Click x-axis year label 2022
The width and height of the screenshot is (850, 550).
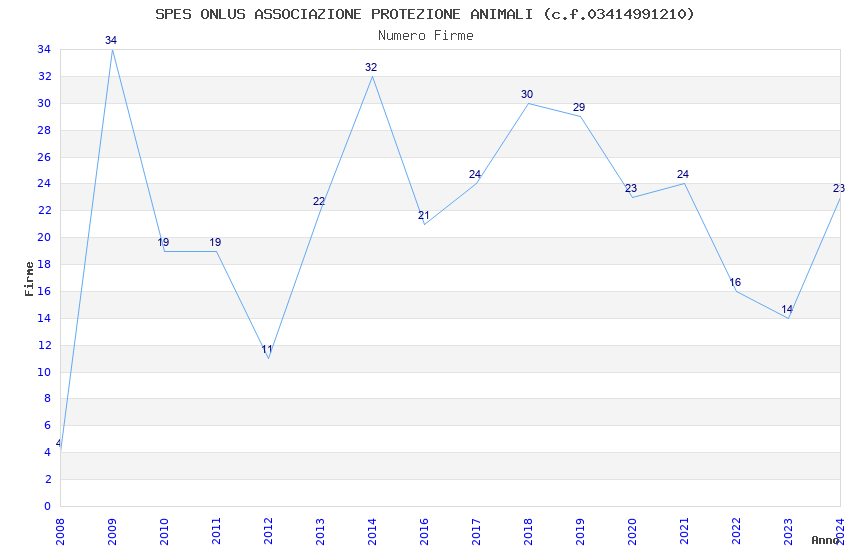point(737,531)
